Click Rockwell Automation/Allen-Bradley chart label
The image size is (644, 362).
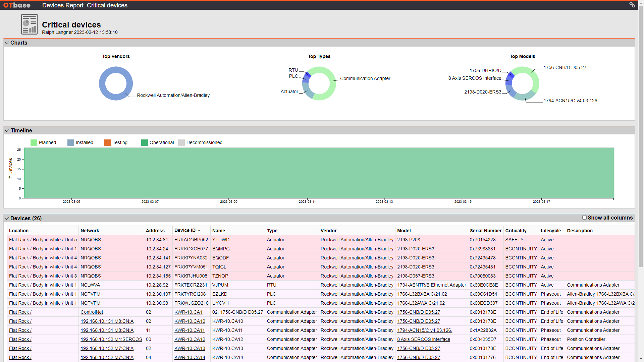point(173,96)
